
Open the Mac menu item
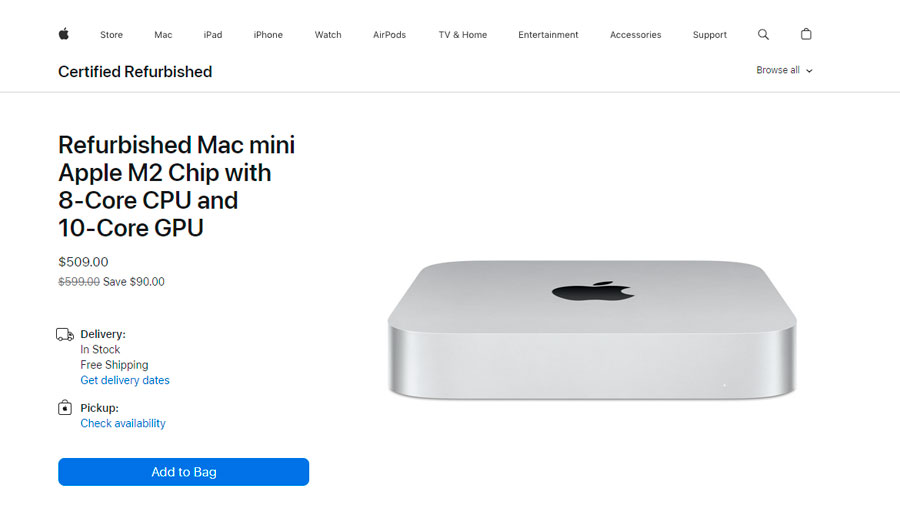[x=163, y=34]
